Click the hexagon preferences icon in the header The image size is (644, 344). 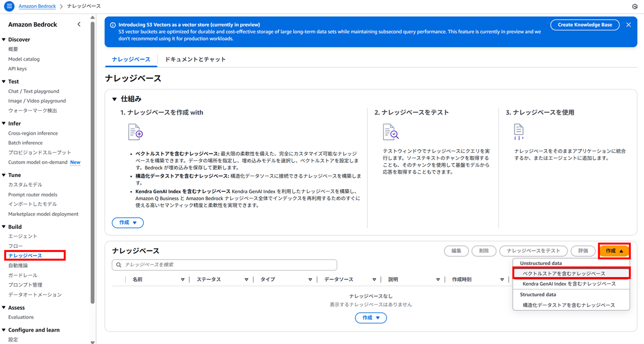(634, 7)
